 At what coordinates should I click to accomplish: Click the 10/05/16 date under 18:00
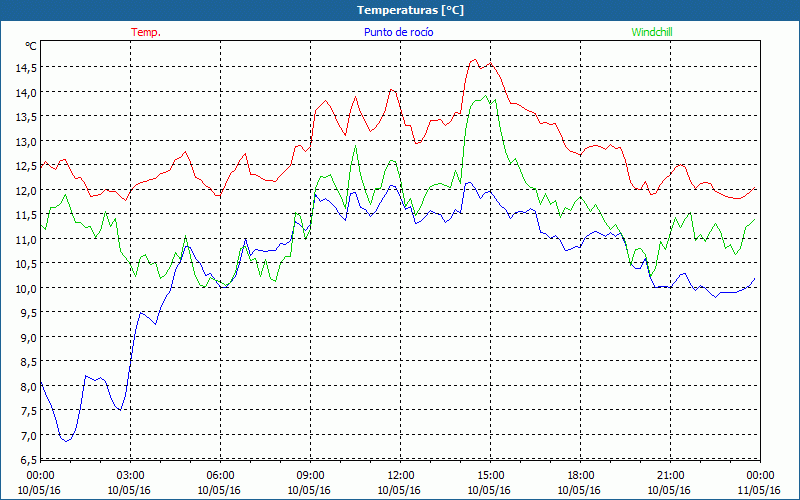580,490
